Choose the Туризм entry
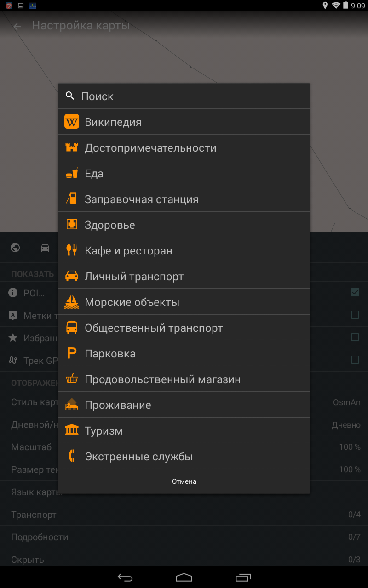The image size is (368, 588). pyautogui.click(x=184, y=430)
